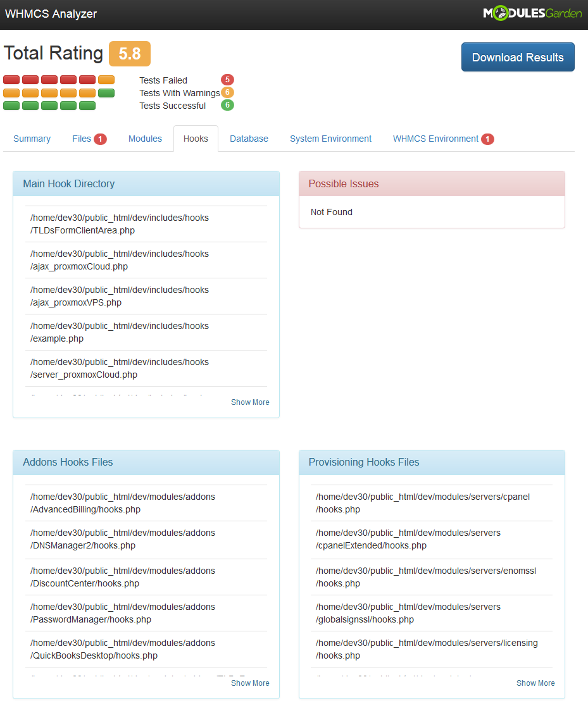Click the red 1 badge on Files tab

click(101, 139)
